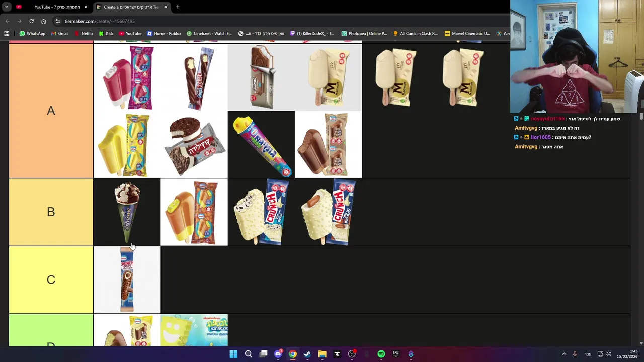Screen dimensions: 644x362
Task: Select the B tier label
Action: click(x=51, y=212)
